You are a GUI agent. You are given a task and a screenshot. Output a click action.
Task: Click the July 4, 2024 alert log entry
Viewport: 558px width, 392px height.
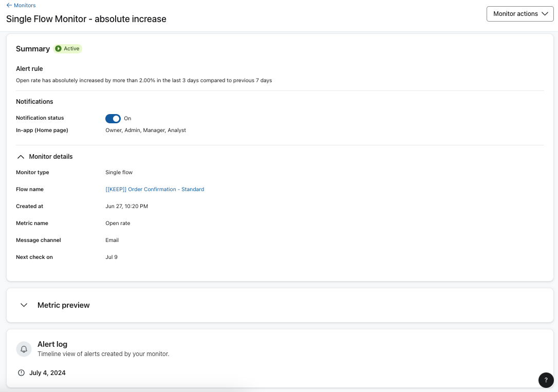click(x=47, y=372)
